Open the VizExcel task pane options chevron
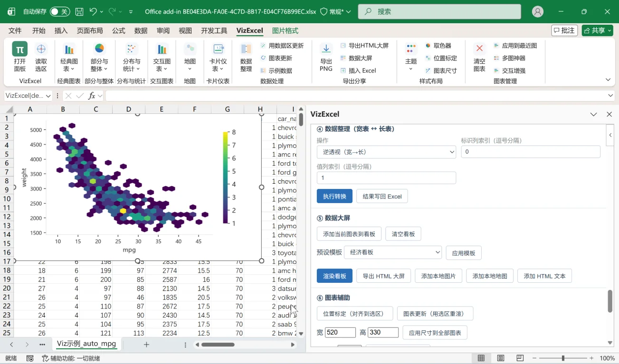 [593, 114]
